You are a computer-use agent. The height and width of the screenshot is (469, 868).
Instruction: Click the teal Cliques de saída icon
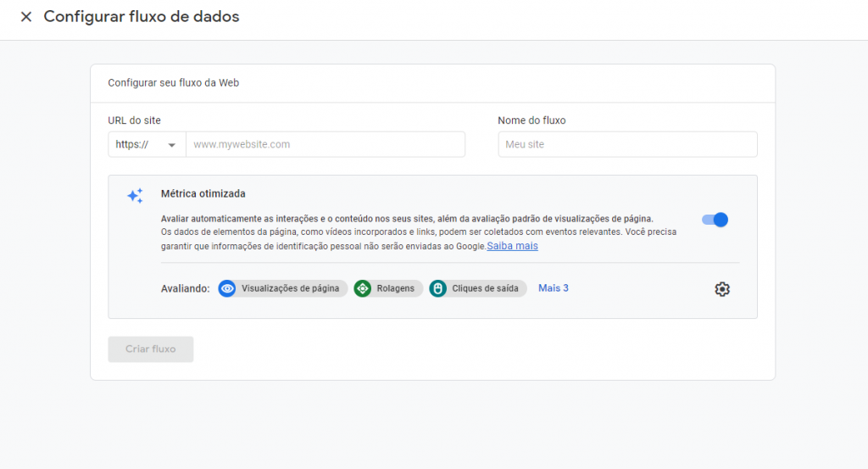438,288
